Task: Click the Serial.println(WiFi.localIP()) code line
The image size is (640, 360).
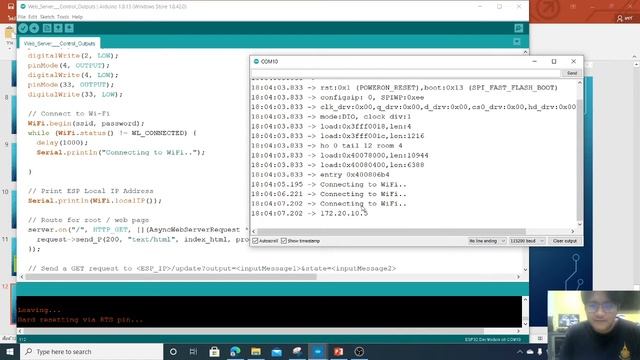Action: (x=95, y=201)
